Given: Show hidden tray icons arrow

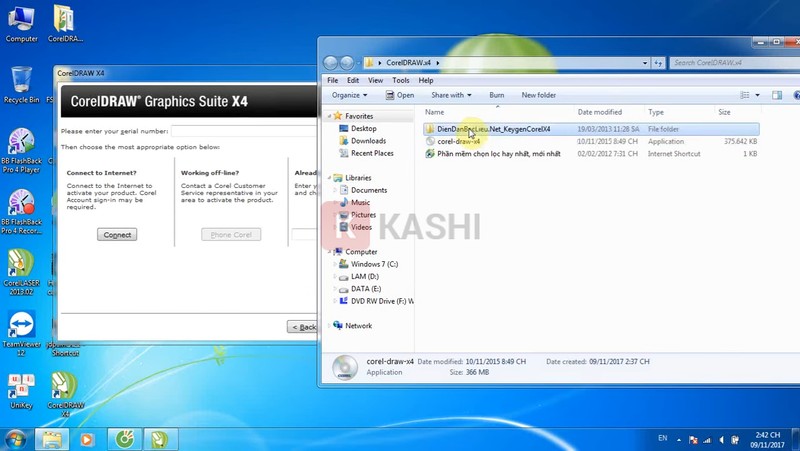Looking at the screenshot, I should pyautogui.click(x=679, y=439).
